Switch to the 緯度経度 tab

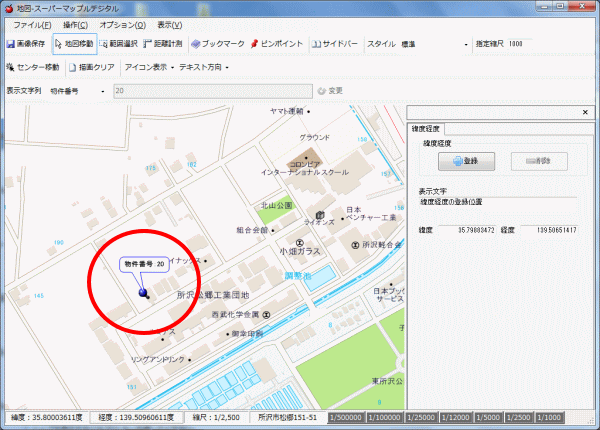427,129
